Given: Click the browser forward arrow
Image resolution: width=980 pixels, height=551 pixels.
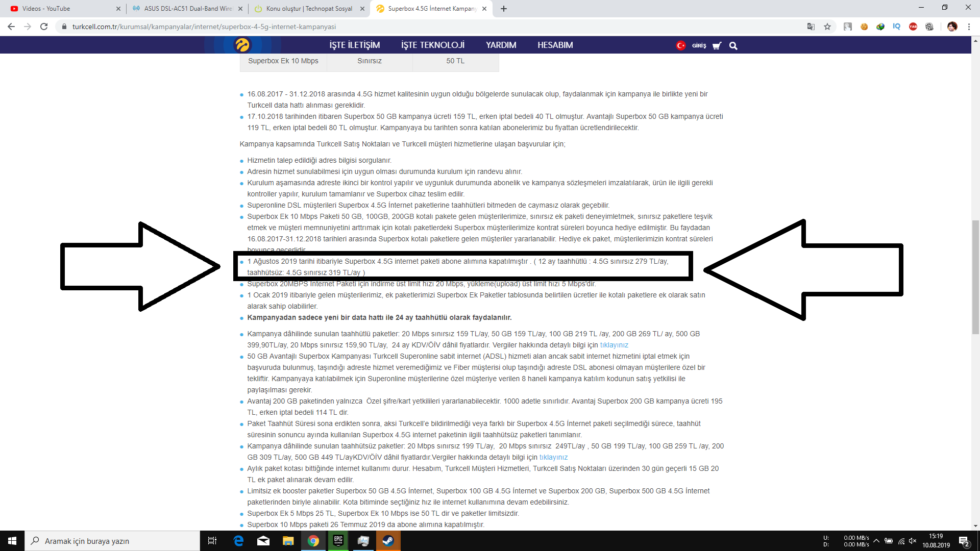Looking at the screenshot, I should click(x=28, y=27).
